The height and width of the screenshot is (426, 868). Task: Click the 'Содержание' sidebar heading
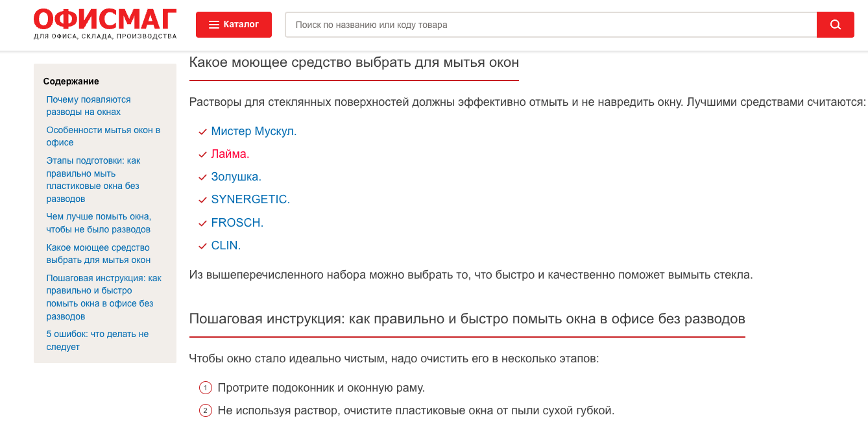(x=71, y=81)
